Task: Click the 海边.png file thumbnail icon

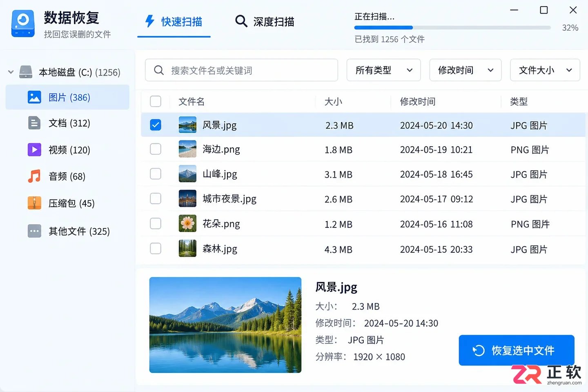Action: [x=187, y=149]
